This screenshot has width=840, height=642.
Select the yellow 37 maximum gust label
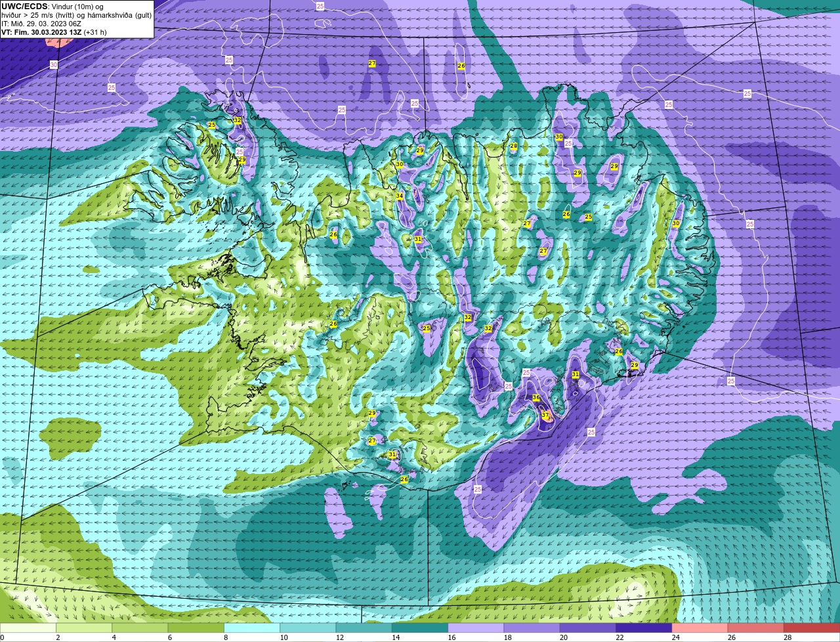click(545, 415)
